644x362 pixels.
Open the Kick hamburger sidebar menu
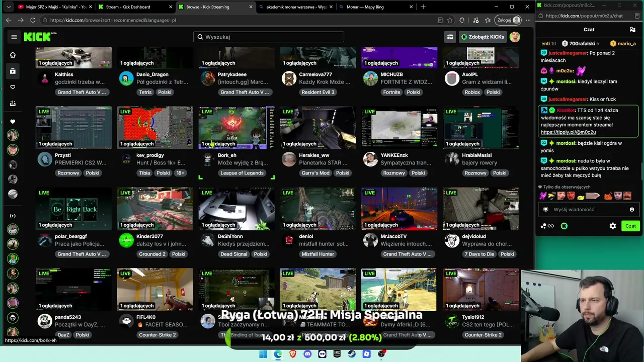coord(14,37)
